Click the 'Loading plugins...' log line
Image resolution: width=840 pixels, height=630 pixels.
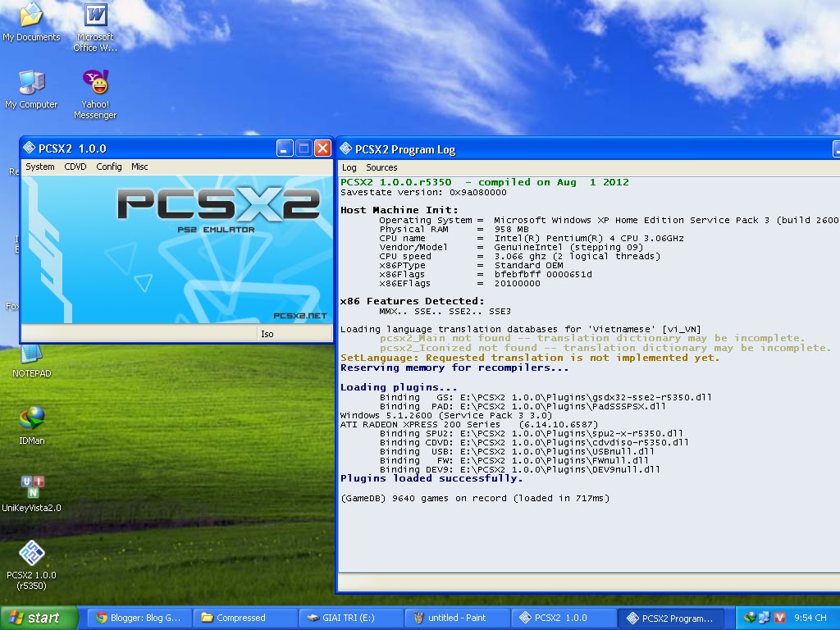[399, 387]
